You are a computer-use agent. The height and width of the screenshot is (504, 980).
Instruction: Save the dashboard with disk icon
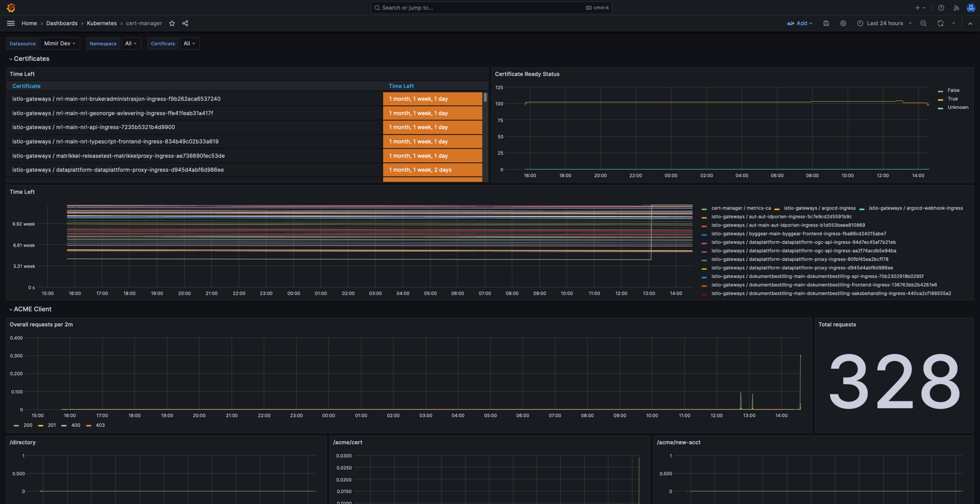(x=826, y=23)
